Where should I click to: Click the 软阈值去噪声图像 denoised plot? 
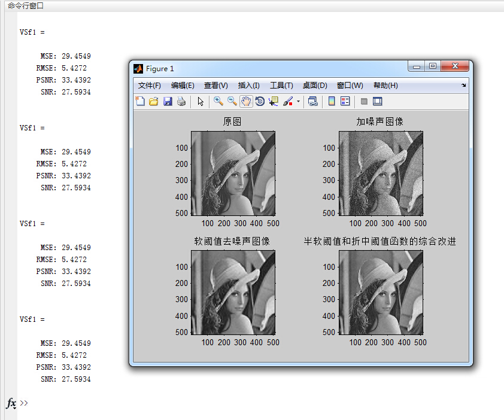point(233,293)
